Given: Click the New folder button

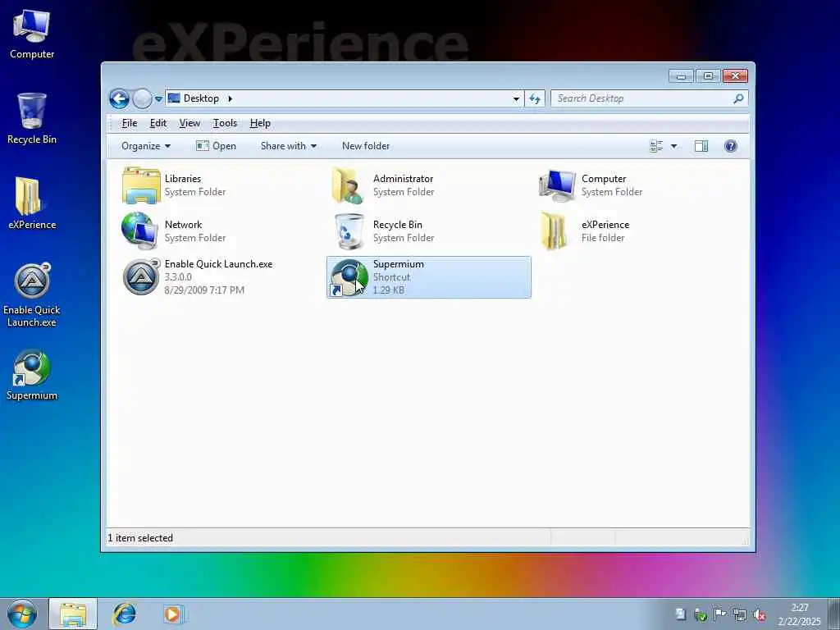Looking at the screenshot, I should click(x=366, y=146).
